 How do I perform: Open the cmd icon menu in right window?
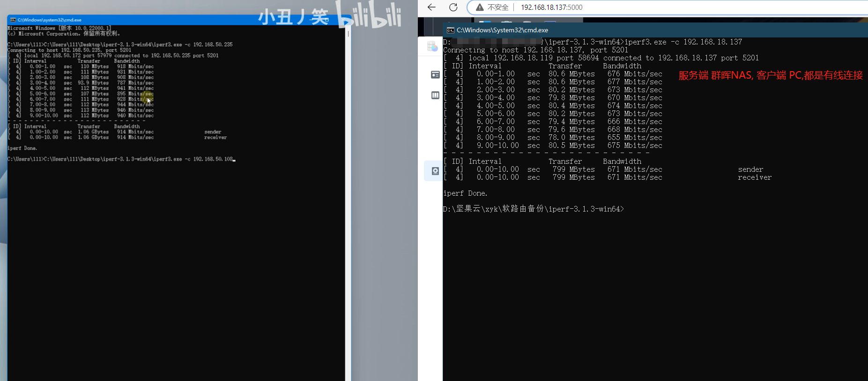point(450,30)
